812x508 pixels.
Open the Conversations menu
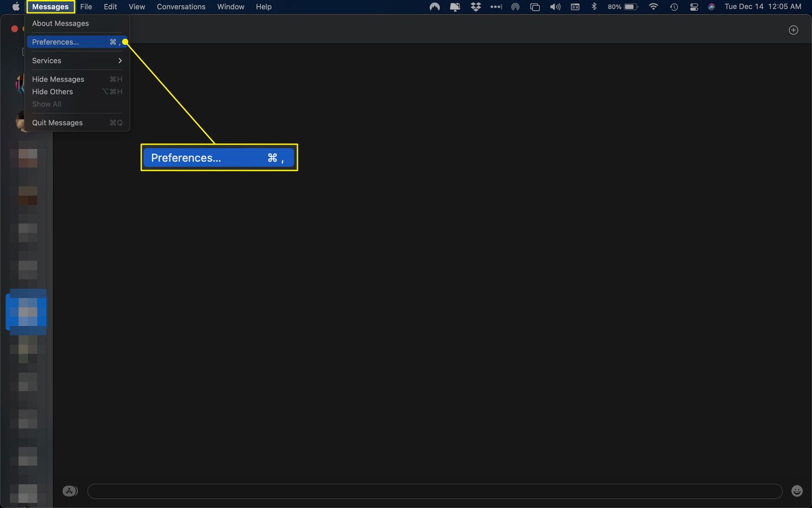pos(181,7)
